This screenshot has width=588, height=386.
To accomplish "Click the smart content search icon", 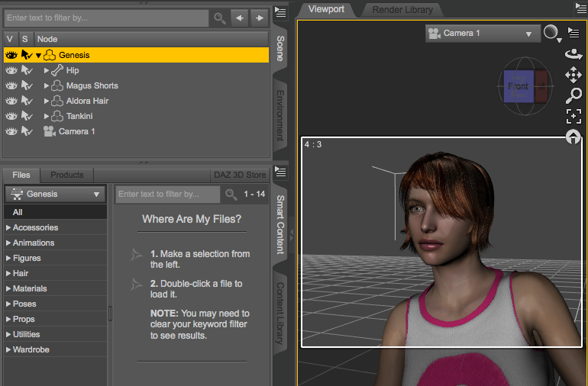I will (x=231, y=194).
